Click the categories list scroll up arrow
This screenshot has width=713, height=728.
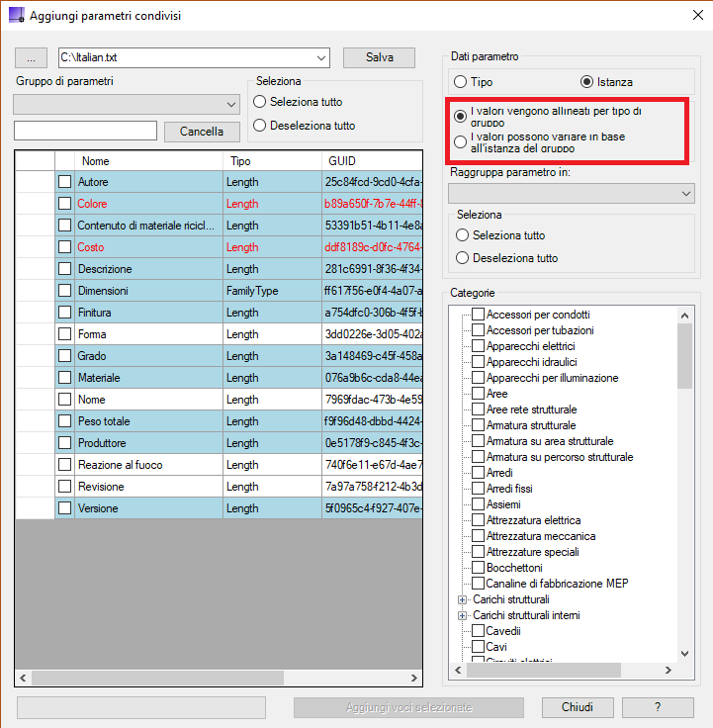pos(684,316)
